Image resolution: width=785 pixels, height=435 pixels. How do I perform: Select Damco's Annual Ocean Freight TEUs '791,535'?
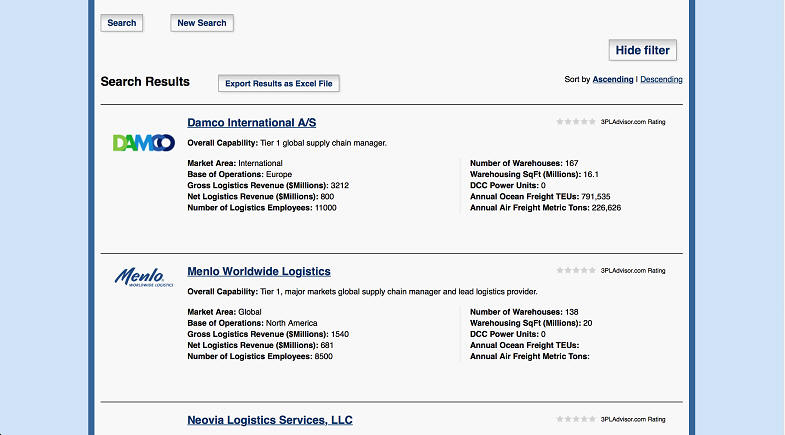(596, 197)
